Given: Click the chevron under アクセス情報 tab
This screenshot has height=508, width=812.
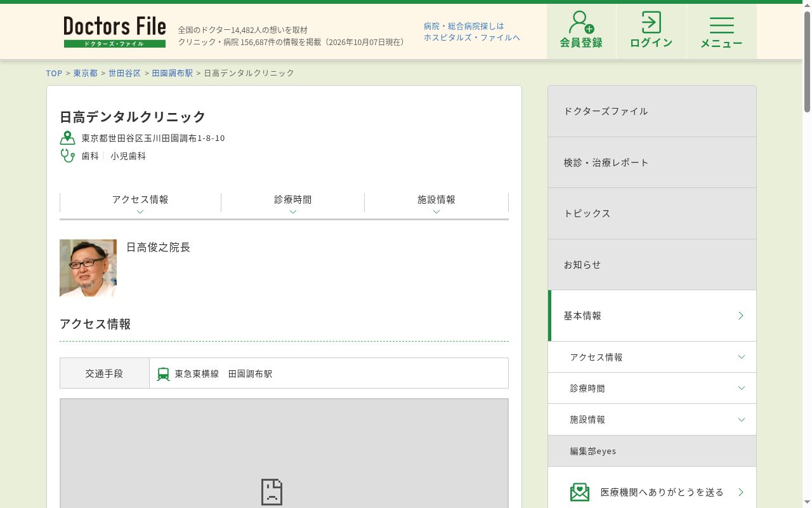Looking at the screenshot, I should pyautogui.click(x=140, y=211).
